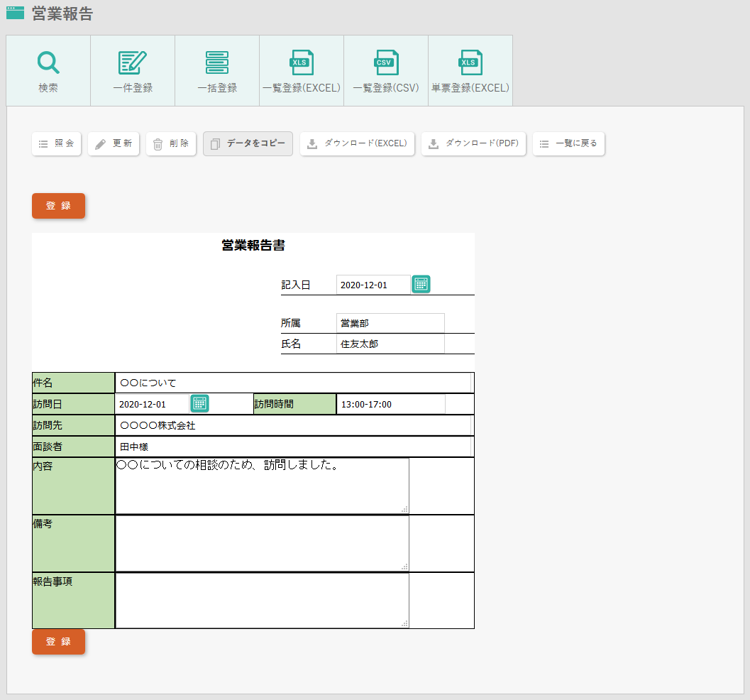
Task: Click the データをコピー button
Action: click(x=248, y=143)
